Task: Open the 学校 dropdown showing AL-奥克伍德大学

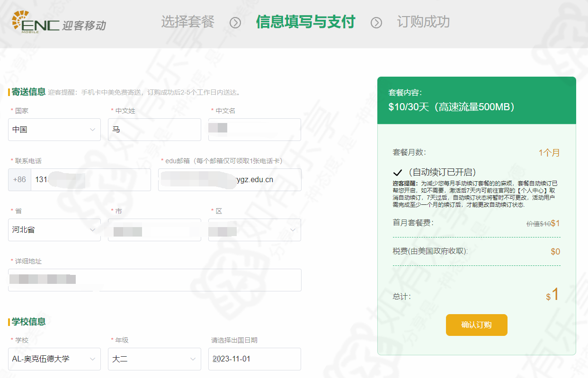Action: [x=54, y=359]
